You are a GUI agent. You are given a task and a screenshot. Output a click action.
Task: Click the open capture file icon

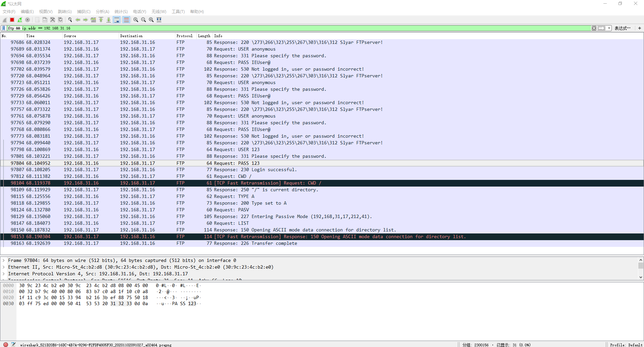[x=37, y=20]
